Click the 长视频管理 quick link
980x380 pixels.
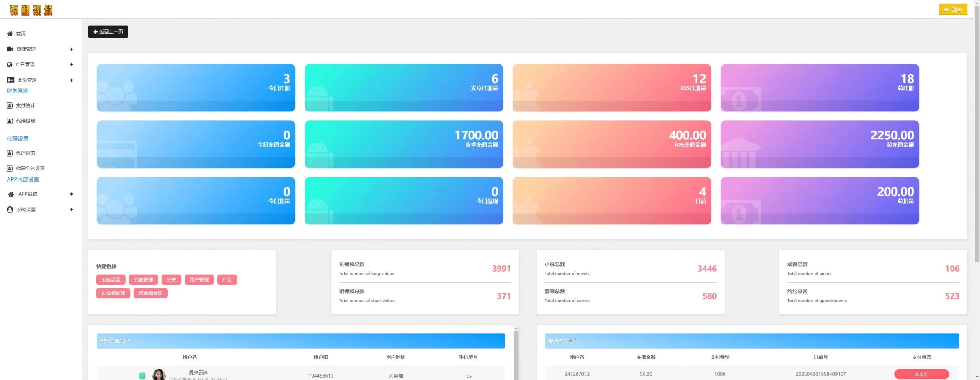point(113,293)
